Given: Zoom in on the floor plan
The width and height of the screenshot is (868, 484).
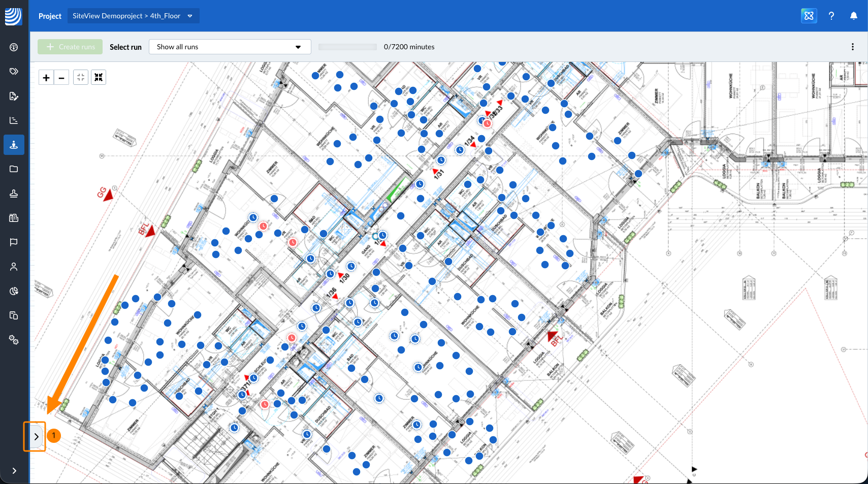Looking at the screenshot, I should point(46,78).
